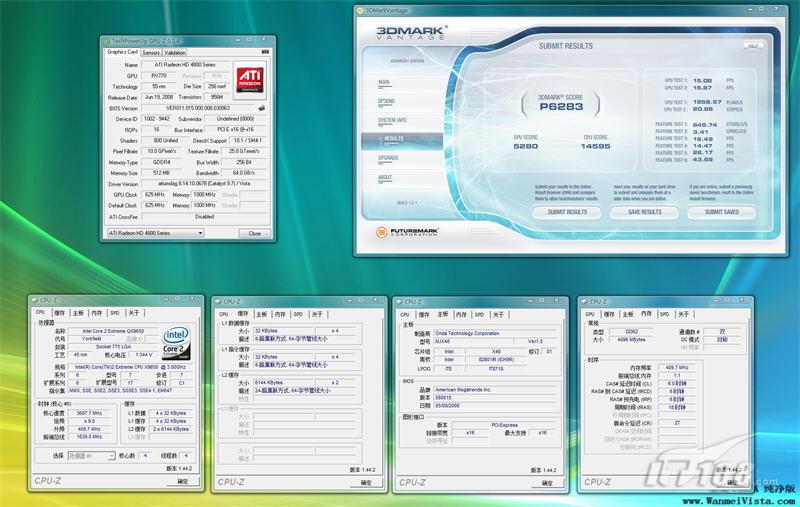Screen dimensions: 800x507
Task: Click the Onda Technology Corporation manufacturer field
Action: coord(494,333)
